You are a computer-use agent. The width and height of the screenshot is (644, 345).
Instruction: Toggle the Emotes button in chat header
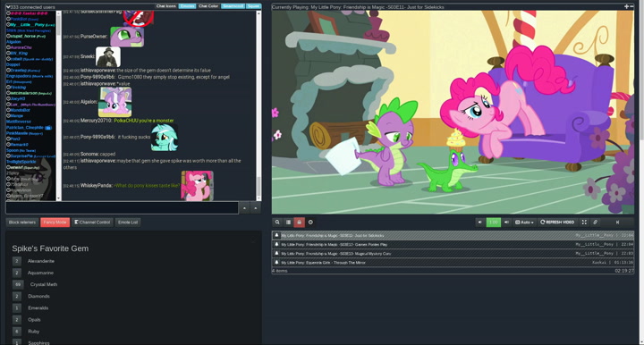click(x=187, y=6)
